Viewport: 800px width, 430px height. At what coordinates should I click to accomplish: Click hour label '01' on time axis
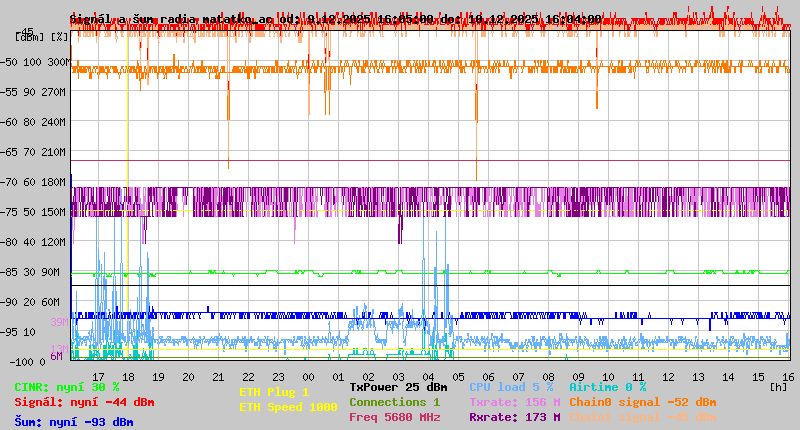click(338, 377)
